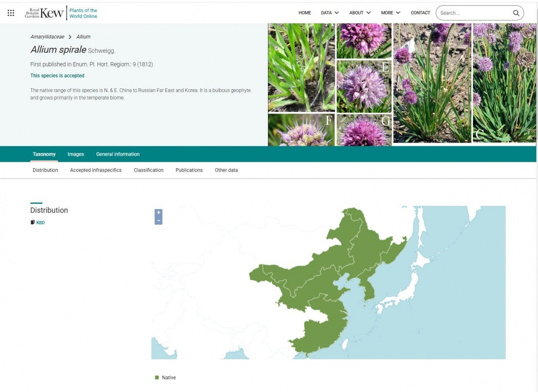Jump to Accepted Infraspecifics section
Viewport: 538px width, 392px height.
pyautogui.click(x=96, y=170)
